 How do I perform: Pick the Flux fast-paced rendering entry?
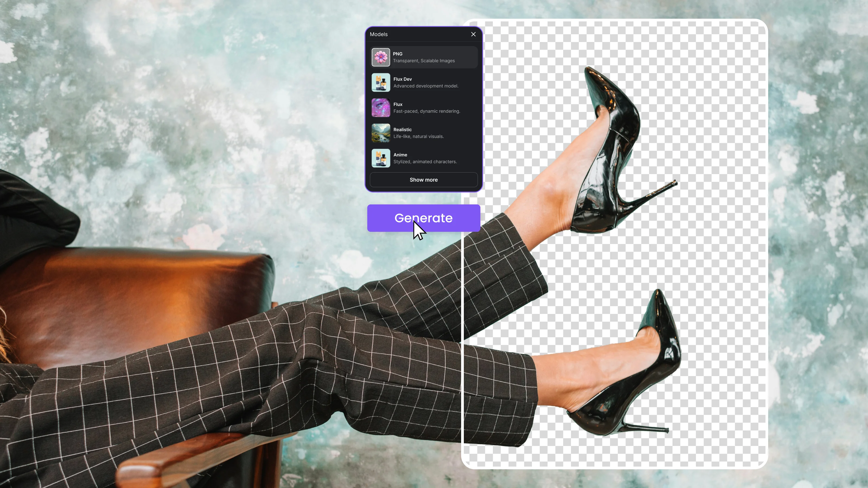coord(424,108)
